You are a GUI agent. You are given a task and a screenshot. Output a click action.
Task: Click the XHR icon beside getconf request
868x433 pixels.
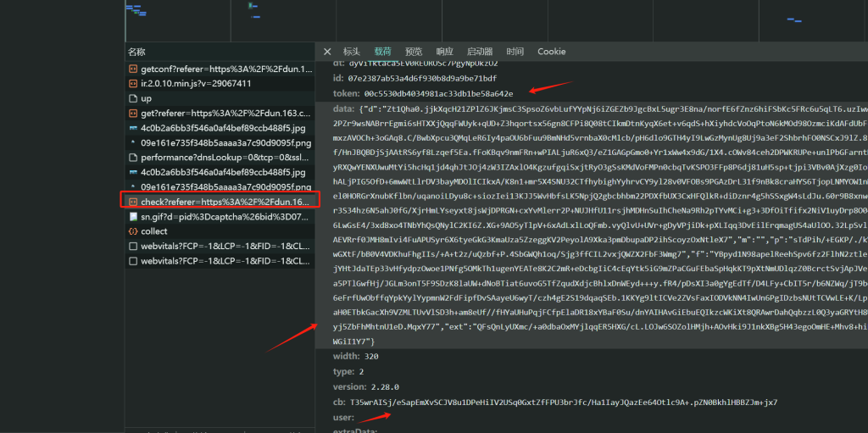tap(133, 69)
